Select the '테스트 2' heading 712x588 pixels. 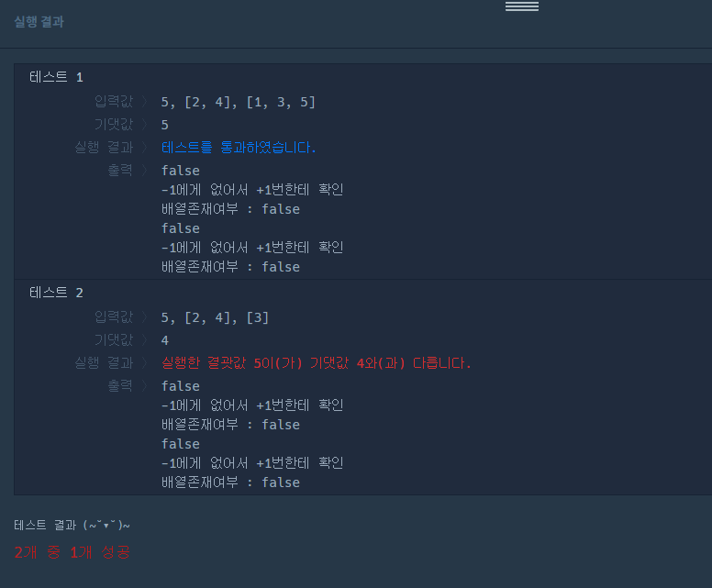point(56,293)
